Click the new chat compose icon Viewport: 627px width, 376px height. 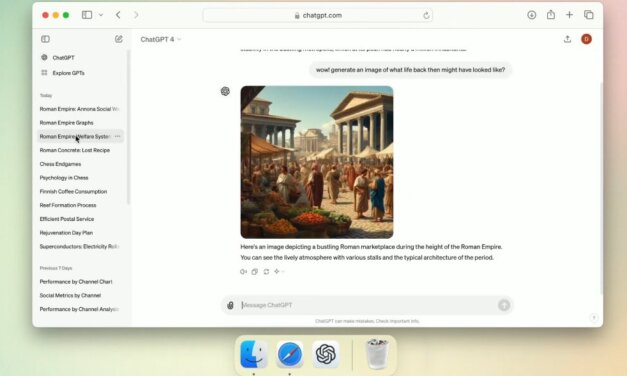(119, 39)
